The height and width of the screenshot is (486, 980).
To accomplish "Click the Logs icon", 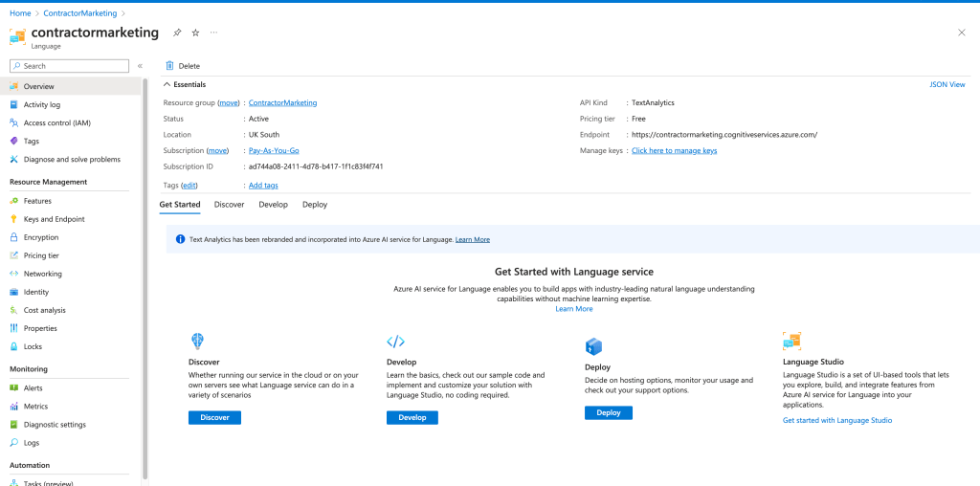I will point(13,442).
